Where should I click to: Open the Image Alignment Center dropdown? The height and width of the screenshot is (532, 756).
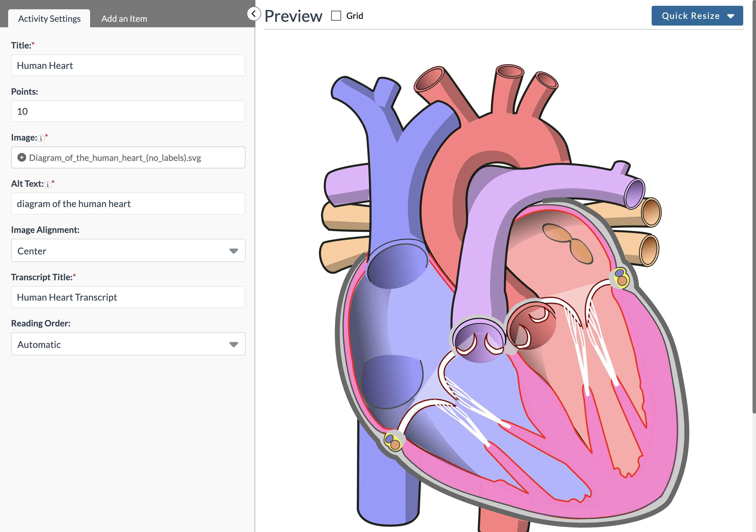[x=128, y=250]
